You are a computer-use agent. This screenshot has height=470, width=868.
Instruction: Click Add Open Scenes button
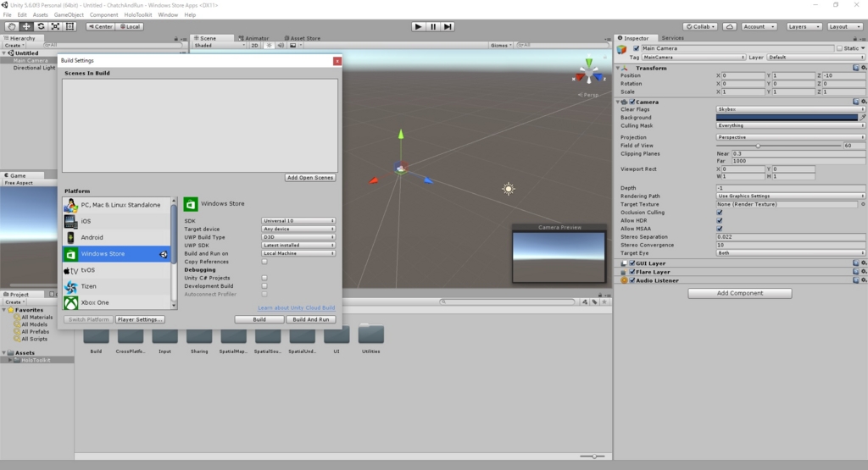pos(310,178)
